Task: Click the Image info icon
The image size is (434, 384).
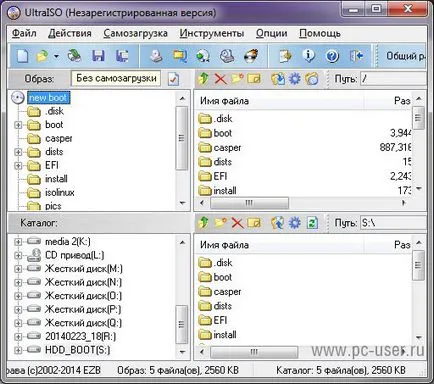Action: pyautogui.click(x=309, y=56)
